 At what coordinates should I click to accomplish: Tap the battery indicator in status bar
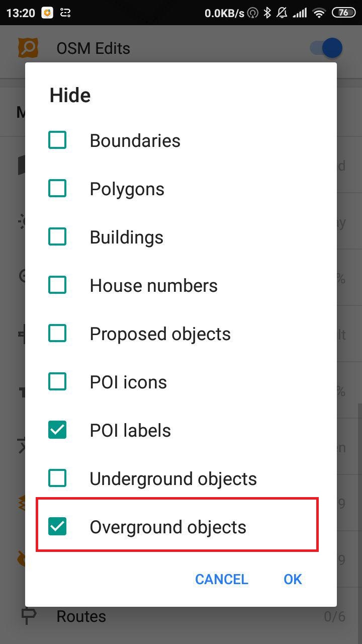point(344,13)
